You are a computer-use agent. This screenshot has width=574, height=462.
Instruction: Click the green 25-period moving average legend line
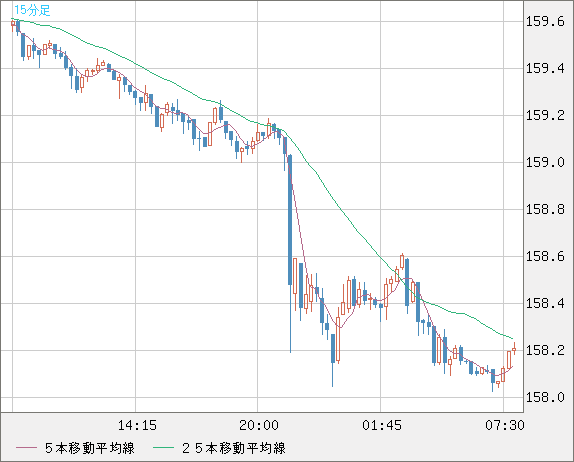[x=163, y=448]
